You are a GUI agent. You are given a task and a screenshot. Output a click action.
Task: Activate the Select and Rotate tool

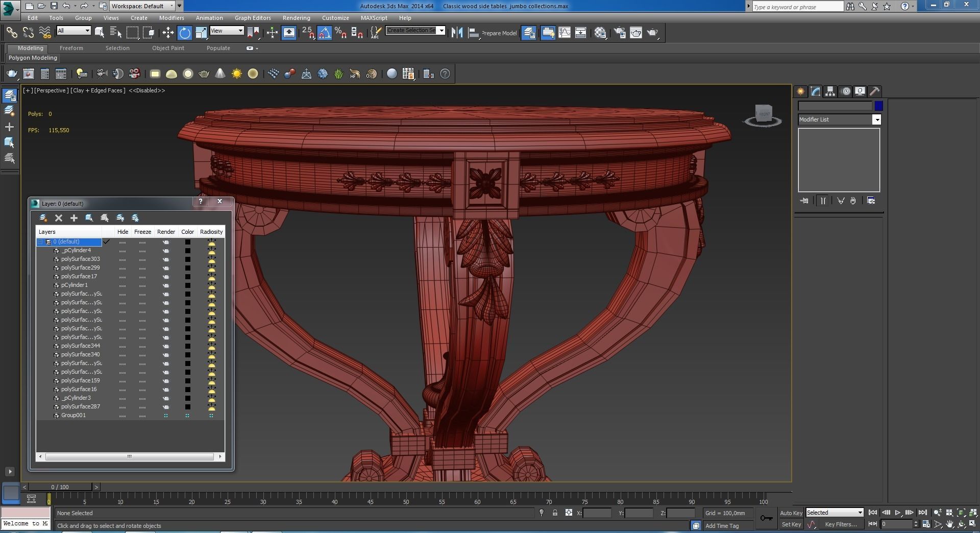pyautogui.click(x=185, y=33)
